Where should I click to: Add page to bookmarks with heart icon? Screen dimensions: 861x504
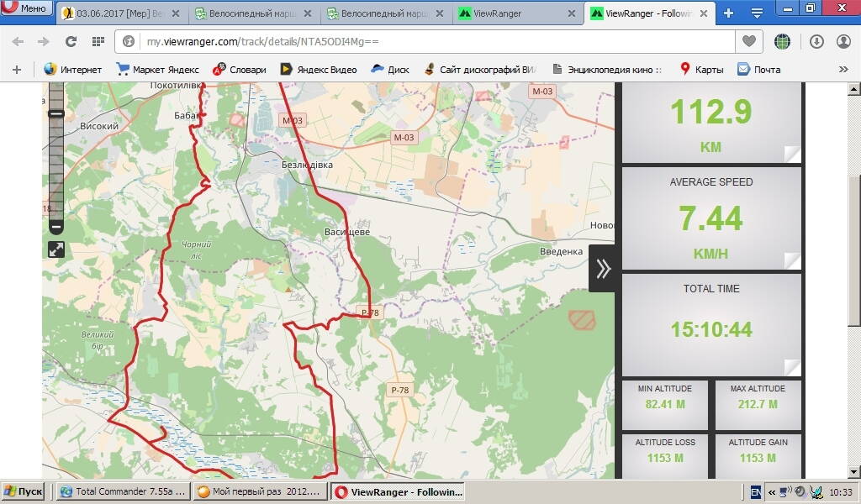coord(747,41)
